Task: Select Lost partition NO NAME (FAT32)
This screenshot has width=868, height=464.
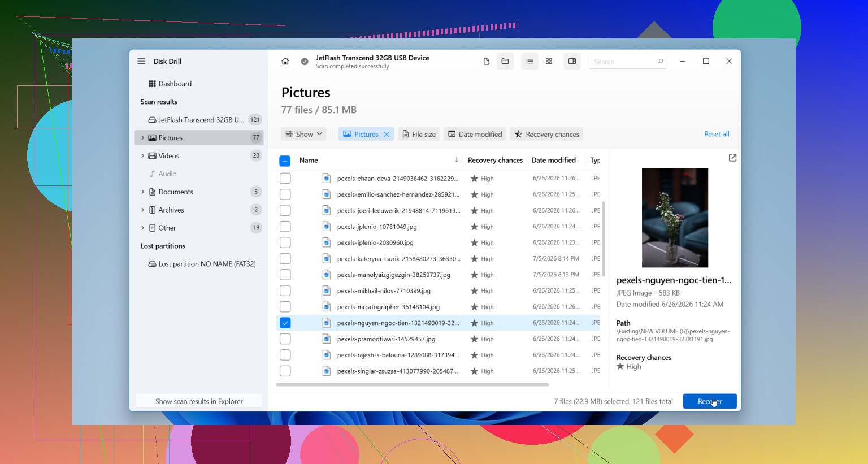Action: [x=199, y=264]
